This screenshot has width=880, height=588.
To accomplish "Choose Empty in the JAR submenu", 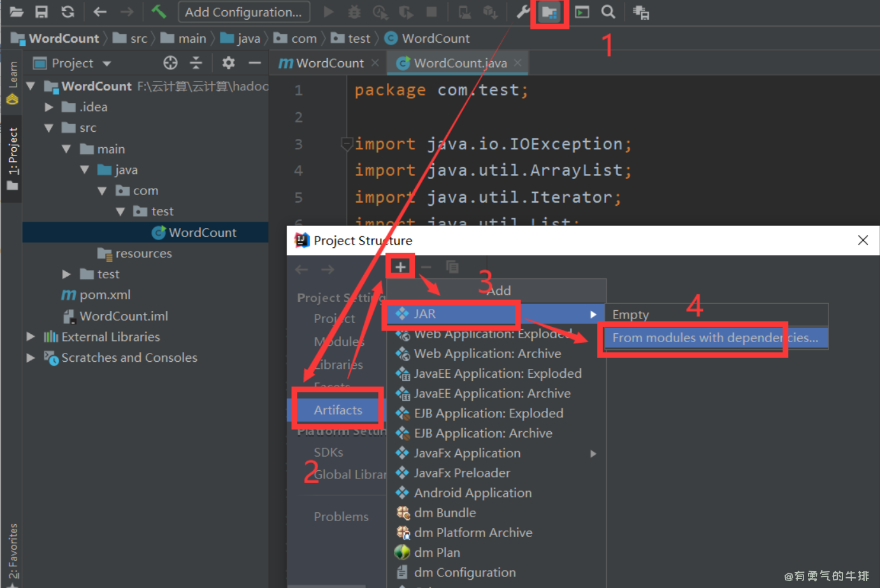I will [x=716, y=315].
